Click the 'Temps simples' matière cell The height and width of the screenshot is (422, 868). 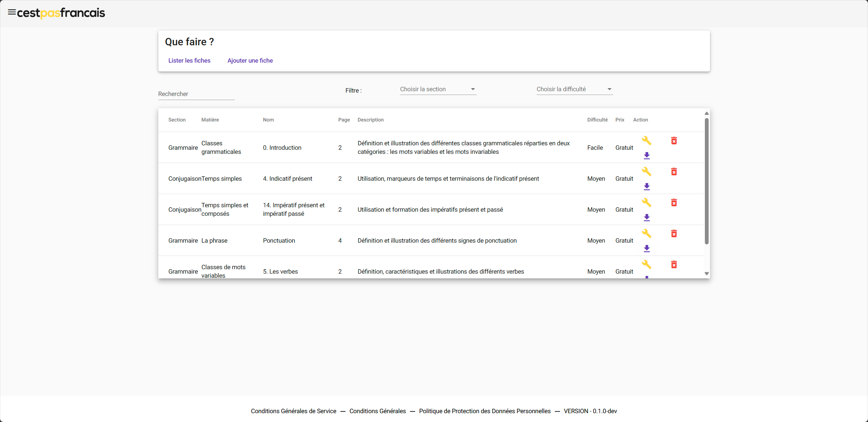[221, 179]
